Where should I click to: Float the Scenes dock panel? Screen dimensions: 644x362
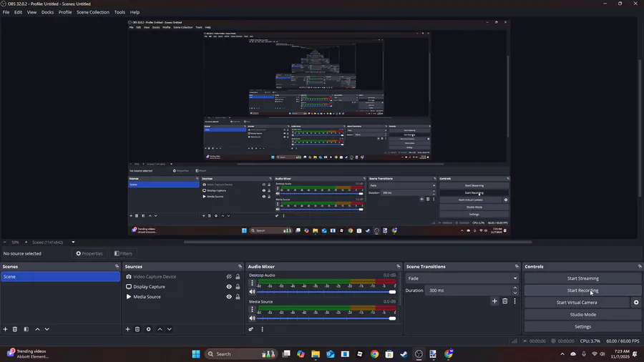point(117,266)
